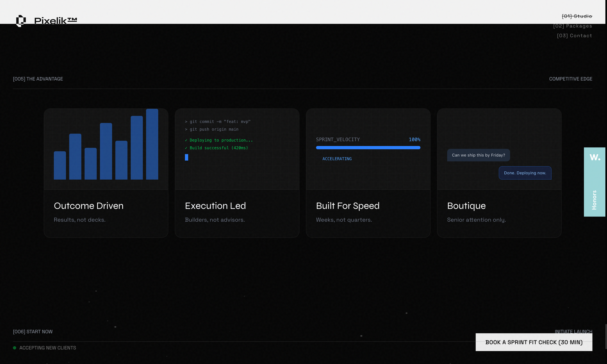607x364 pixels.
Task: Select the Execution Led card title
Action: click(215, 206)
